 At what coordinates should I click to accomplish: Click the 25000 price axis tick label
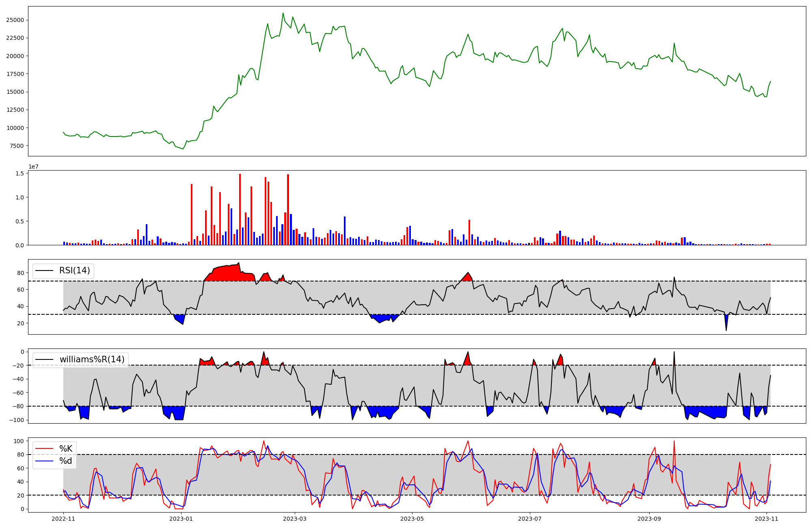point(15,20)
